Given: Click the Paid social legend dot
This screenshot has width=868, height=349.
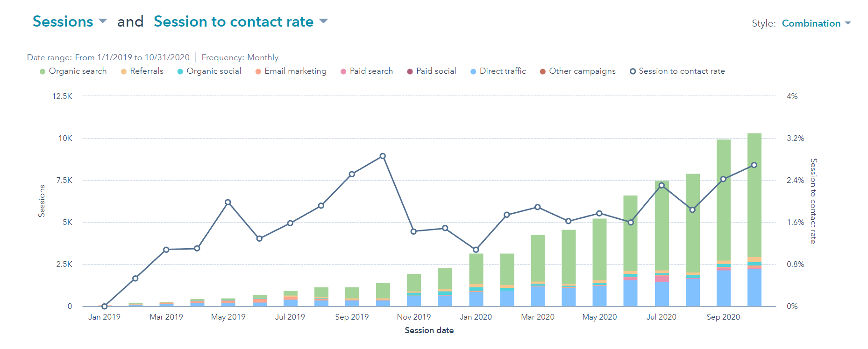Looking at the screenshot, I should pos(410,71).
